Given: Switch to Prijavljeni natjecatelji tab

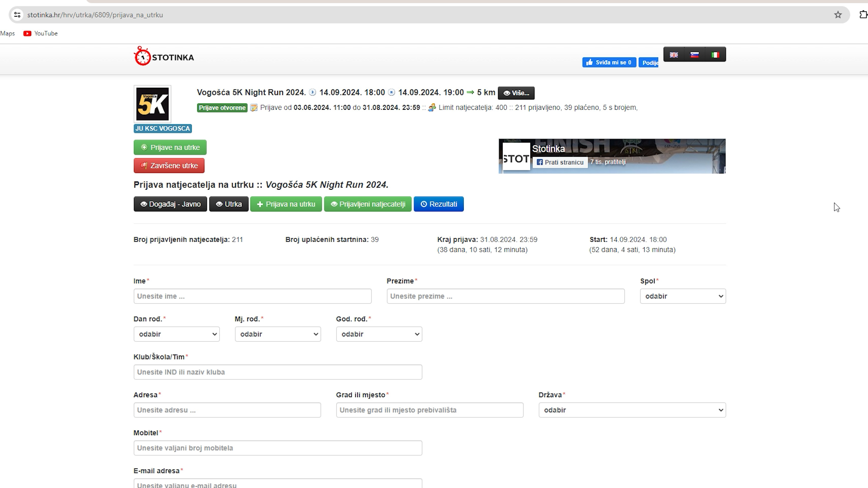Looking at the screenshot, I should point(368,204).
